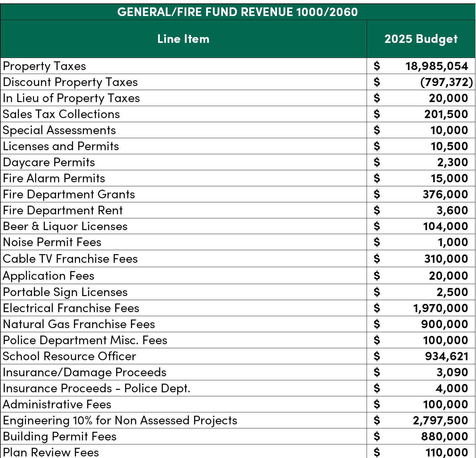
Task: Select the 3,600 amount
Action: click(452, 210)
